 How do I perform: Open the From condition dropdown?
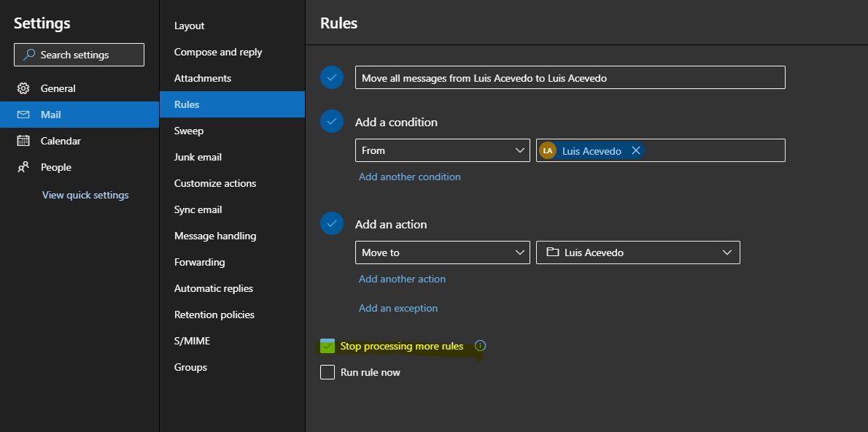(442, 150)
